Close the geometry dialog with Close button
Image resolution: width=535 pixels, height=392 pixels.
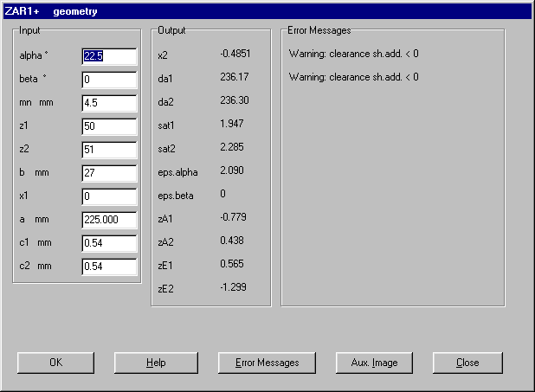click(x=467, y=363)
